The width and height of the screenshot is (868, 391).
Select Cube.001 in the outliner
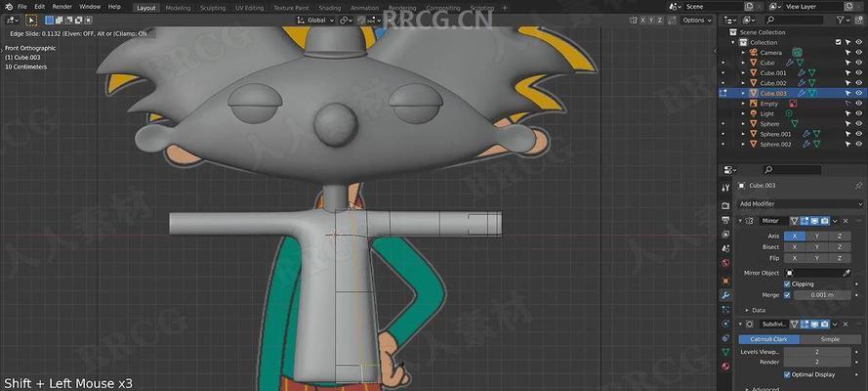(x=772, y=73)
